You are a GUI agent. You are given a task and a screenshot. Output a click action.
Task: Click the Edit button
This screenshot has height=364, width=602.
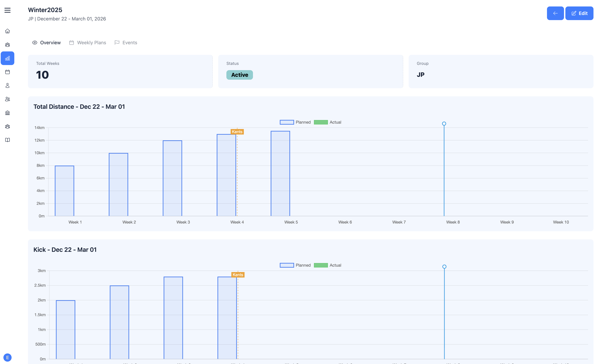click(x=579, y=13)
